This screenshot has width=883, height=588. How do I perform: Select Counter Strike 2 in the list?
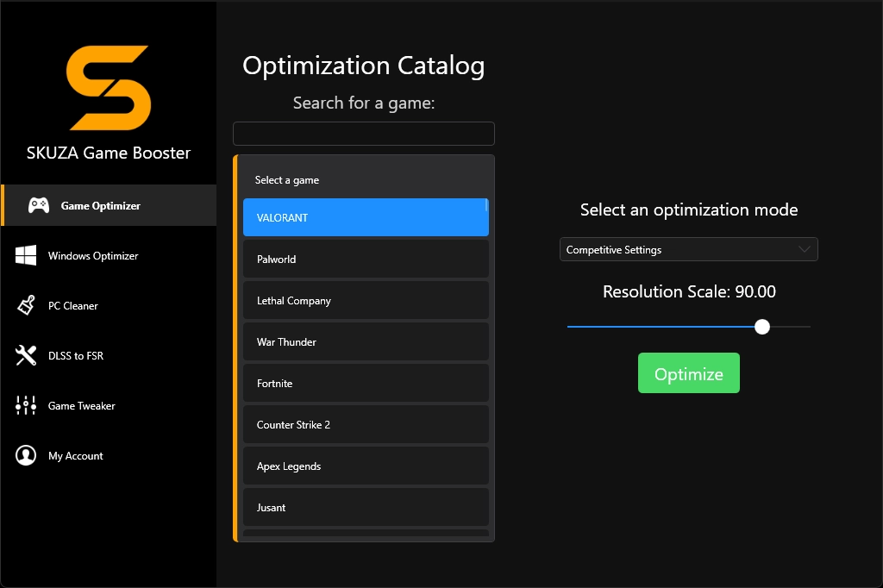366,424
